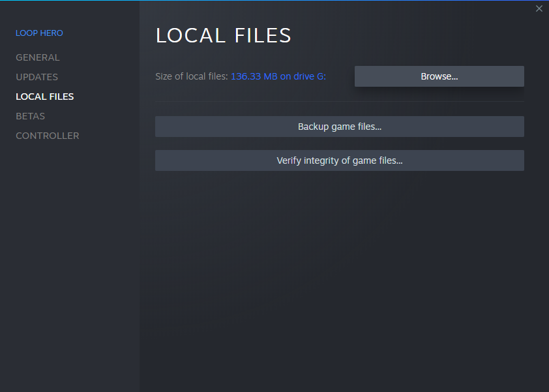This screenshot has width=549, height=392.
Task: Click the 136.33 MB on drive G: text
Action: coord(278,76)
